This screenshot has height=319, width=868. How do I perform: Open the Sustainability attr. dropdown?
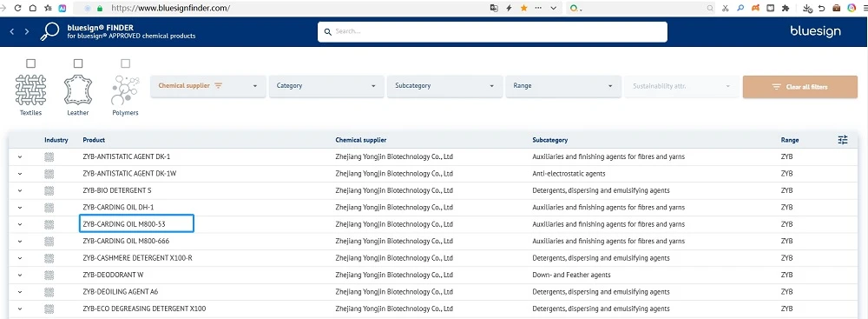(681, 87)
